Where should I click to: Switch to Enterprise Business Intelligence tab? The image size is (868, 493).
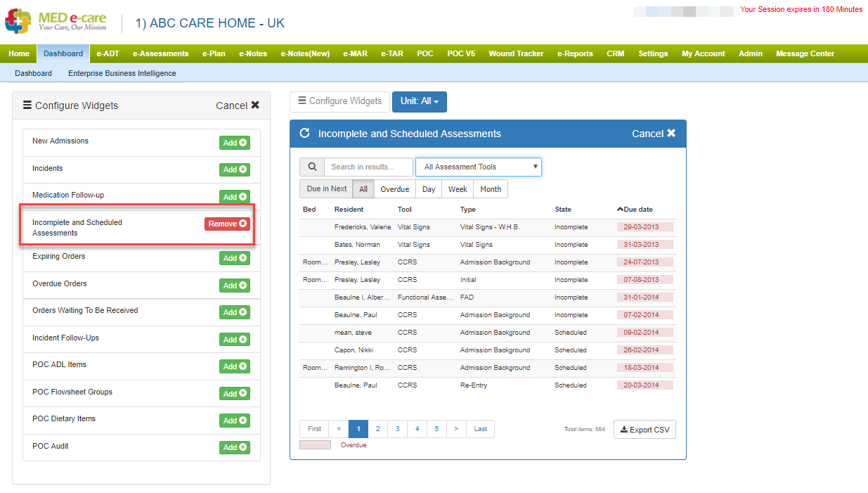(x=122, y=73)
